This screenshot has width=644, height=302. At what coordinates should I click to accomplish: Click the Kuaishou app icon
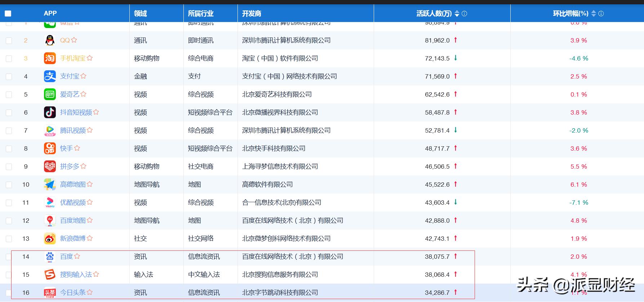50,148
